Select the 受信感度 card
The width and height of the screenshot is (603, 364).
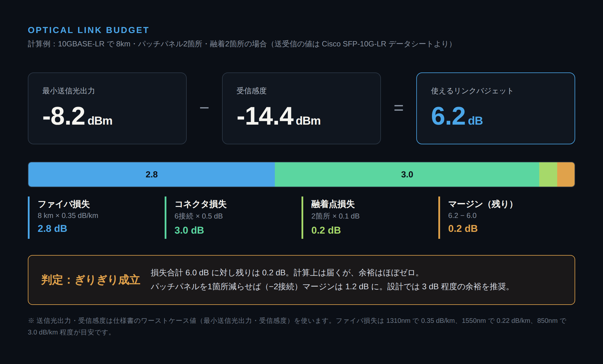point(301,108)
